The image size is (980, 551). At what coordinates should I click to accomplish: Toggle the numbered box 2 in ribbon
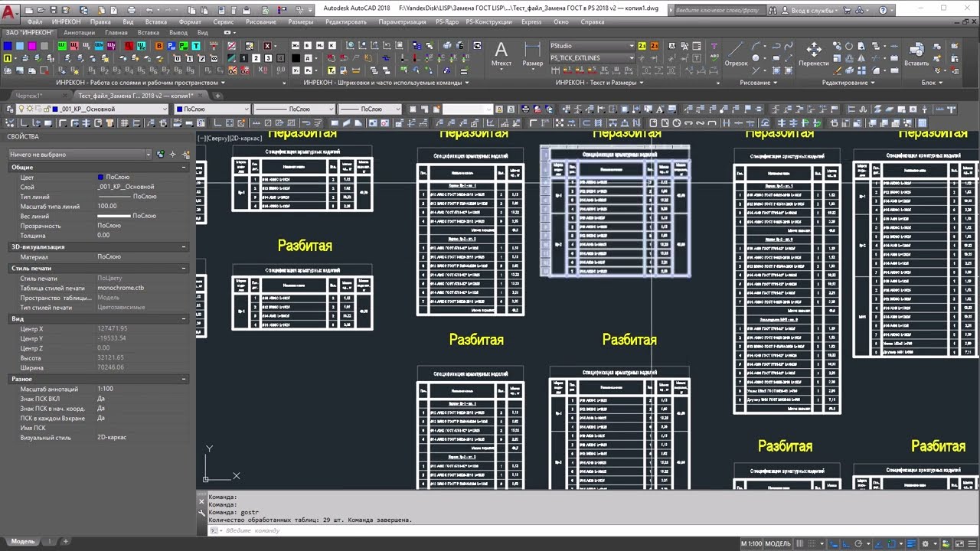(256, 58)
